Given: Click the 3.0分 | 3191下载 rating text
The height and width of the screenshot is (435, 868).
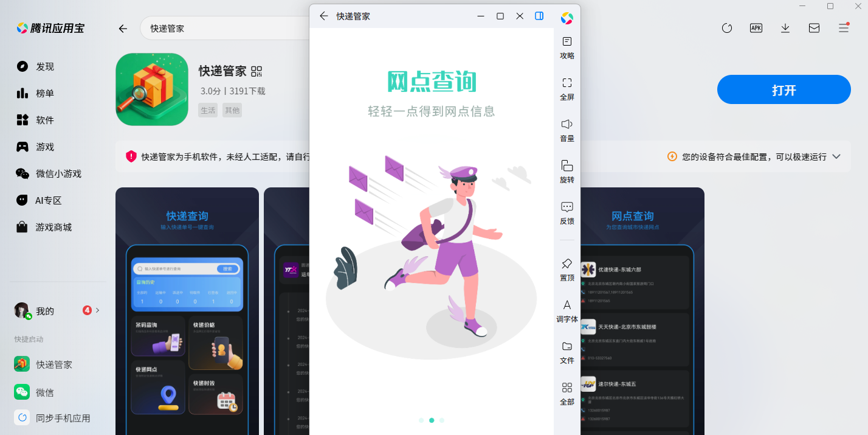Looking at the screenshot, I should (233, 91).
